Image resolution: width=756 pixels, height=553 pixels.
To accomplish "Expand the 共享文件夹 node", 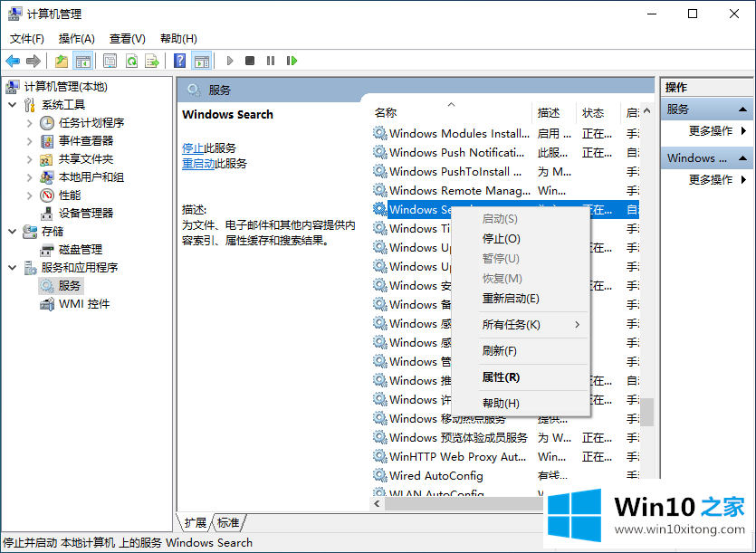I will [x=29, y=159].
